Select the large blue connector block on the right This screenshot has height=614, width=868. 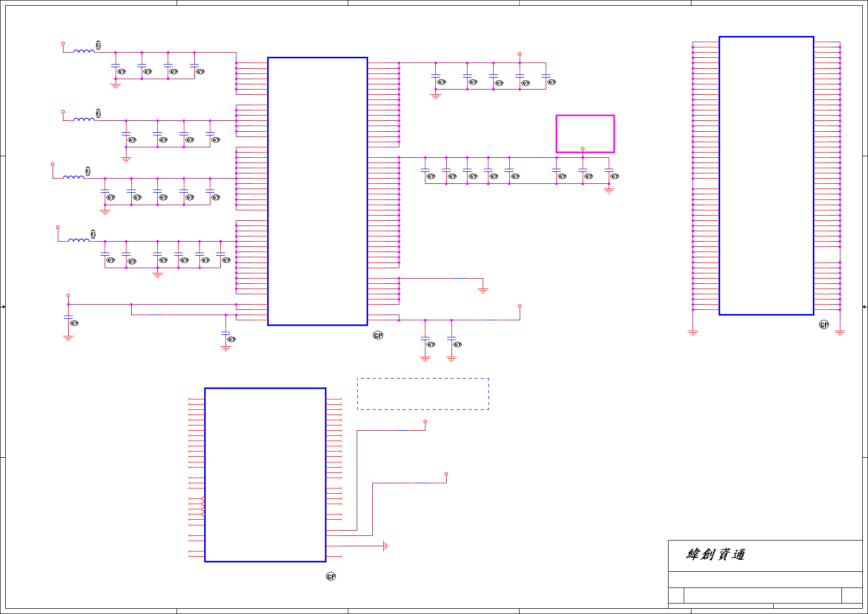click(x=766, y=176)
